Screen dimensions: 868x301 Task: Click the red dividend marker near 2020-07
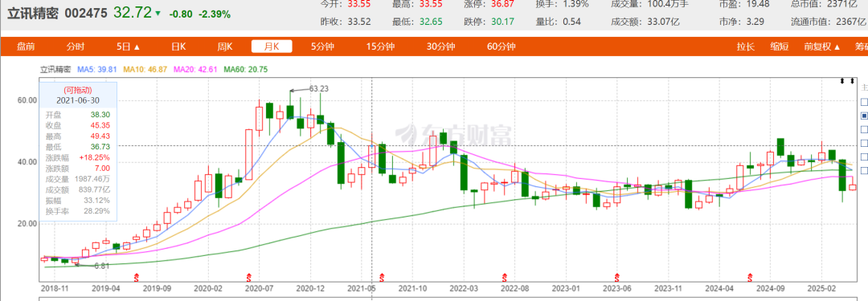249,276
